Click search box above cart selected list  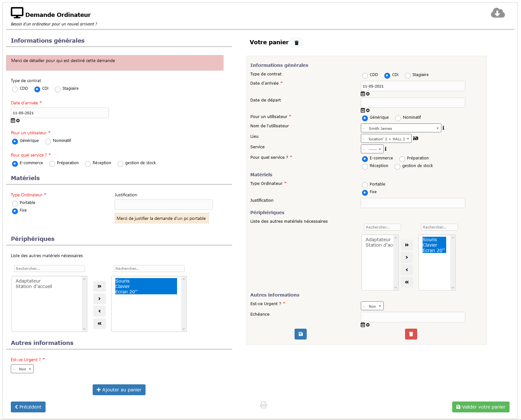click(x=439, y=227)
